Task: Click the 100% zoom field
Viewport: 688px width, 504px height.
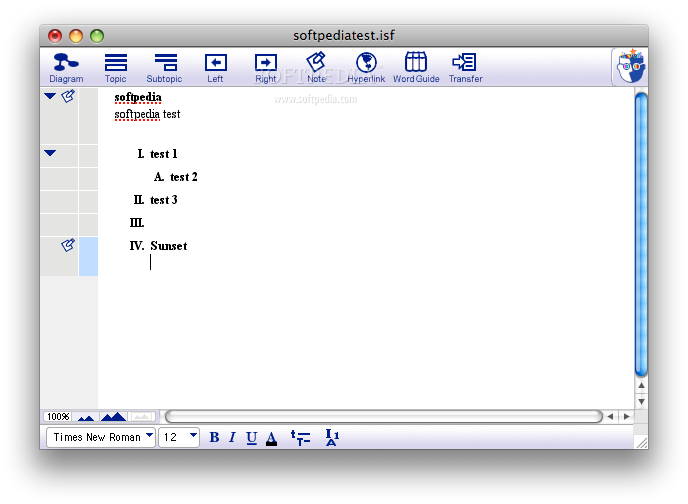Action: coord(57,416)
